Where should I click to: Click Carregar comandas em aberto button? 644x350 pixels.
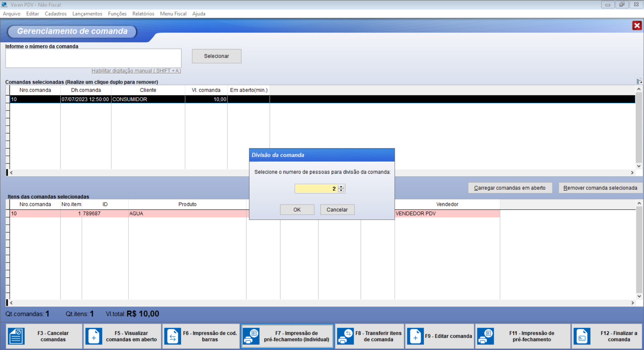[x=509, y=188]
